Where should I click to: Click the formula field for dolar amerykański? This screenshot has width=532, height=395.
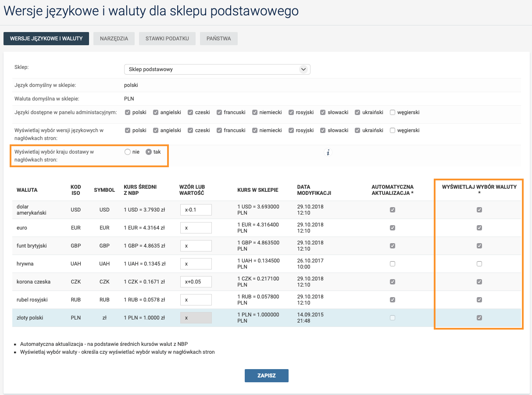196,210
